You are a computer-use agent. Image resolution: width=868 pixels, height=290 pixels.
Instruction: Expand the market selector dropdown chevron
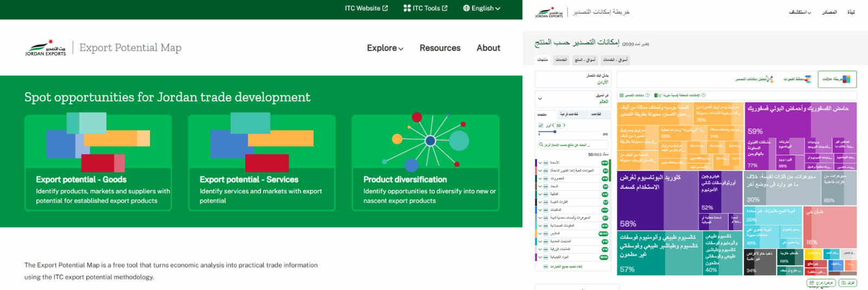coord(540,99)
